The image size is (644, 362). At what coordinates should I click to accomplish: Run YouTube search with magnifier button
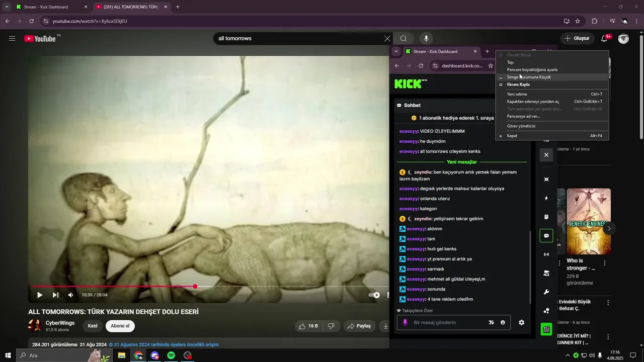pos(404,39)
